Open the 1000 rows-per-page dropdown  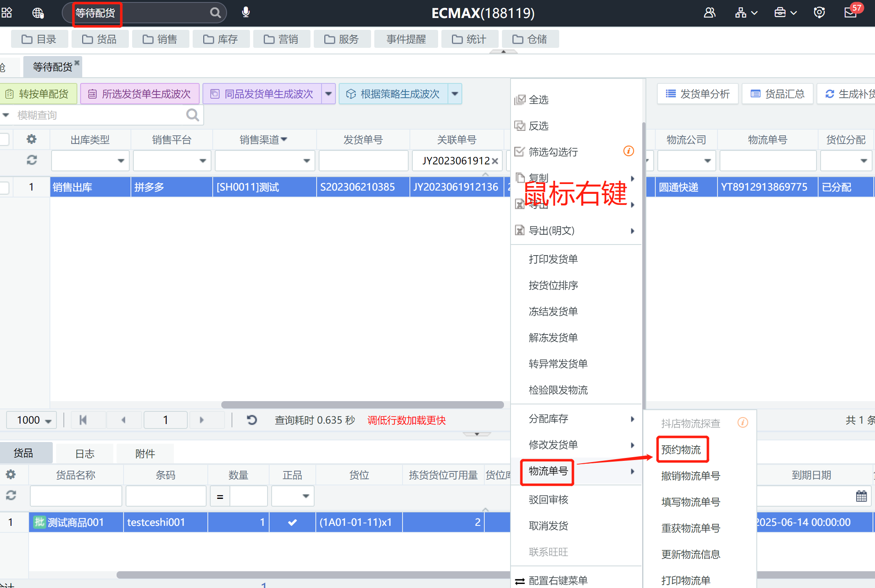[x=31, y=420]
